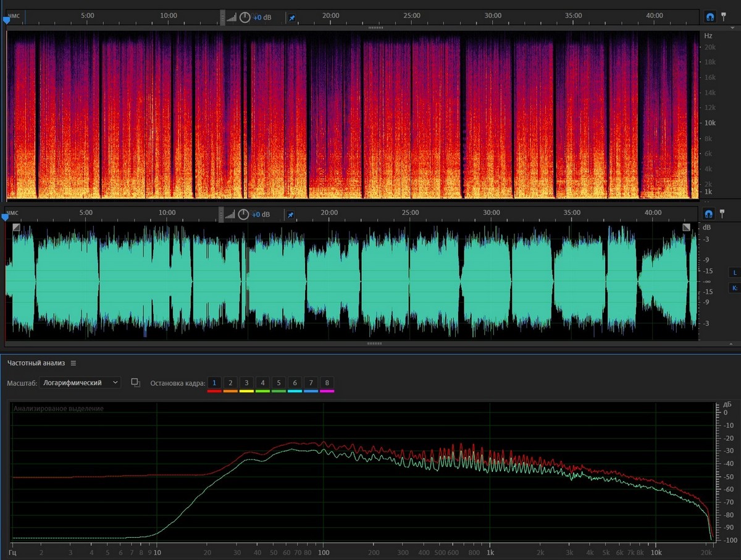Click the fade-out handle at the waveform's right
Image resolution: width=741 pixels, height=560 pixels.
[687, 227]
